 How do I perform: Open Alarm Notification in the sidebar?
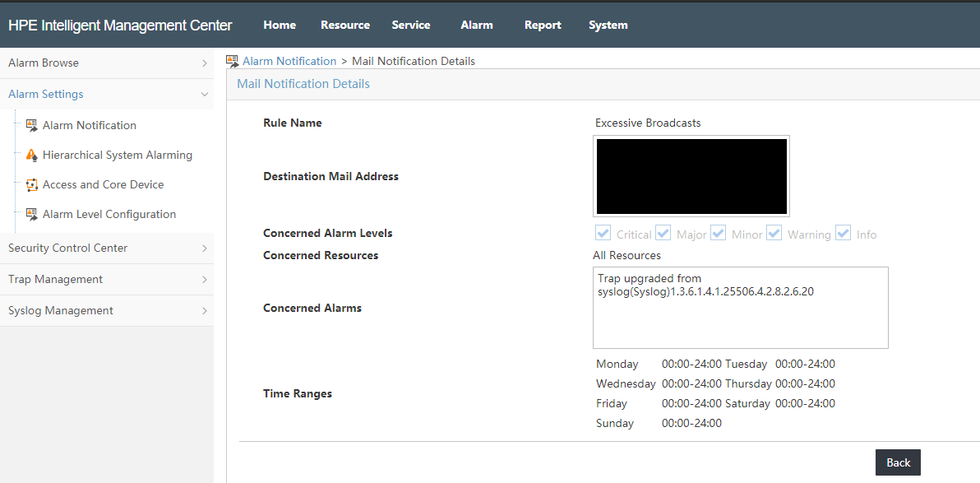90,125
